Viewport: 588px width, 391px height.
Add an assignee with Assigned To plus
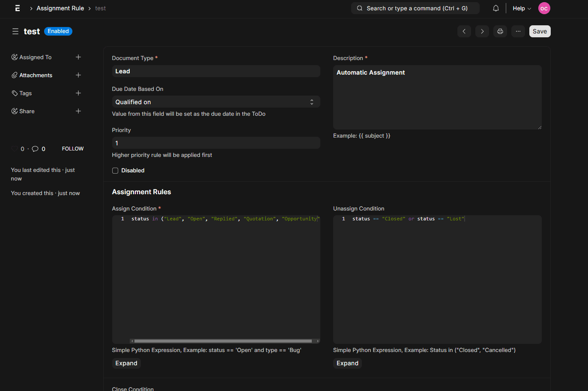(x=78, y=57)
